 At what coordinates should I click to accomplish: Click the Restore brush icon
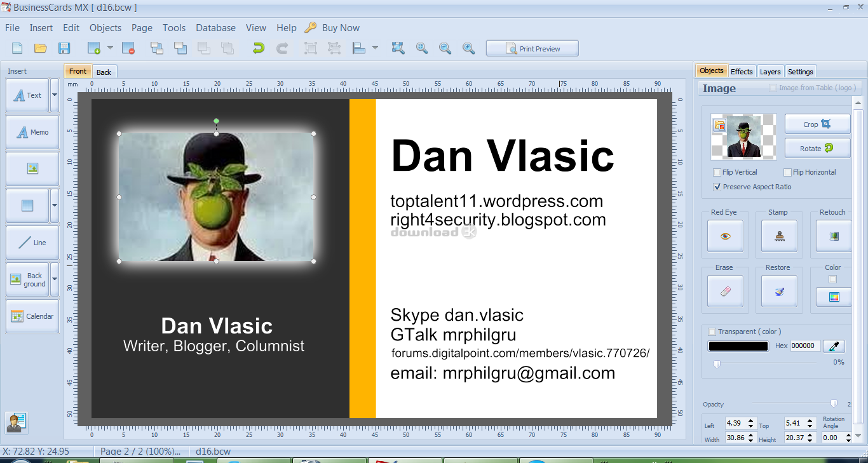(779, 292)
